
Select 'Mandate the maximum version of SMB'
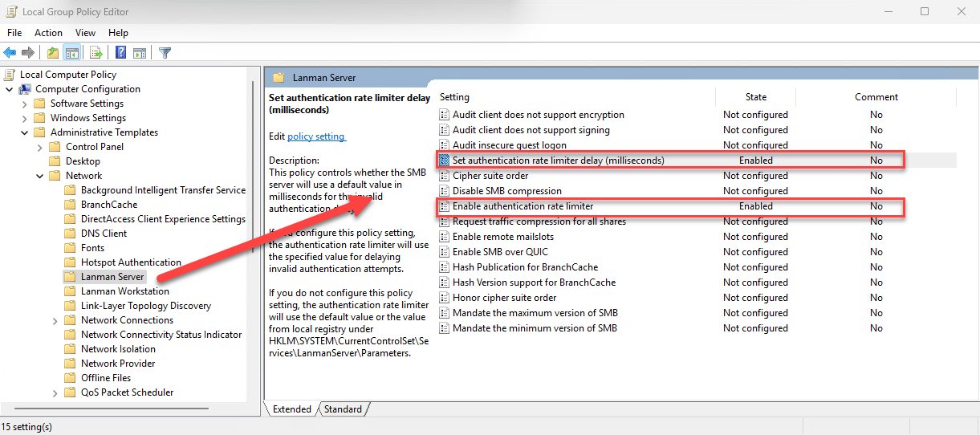tap(535, 313)
